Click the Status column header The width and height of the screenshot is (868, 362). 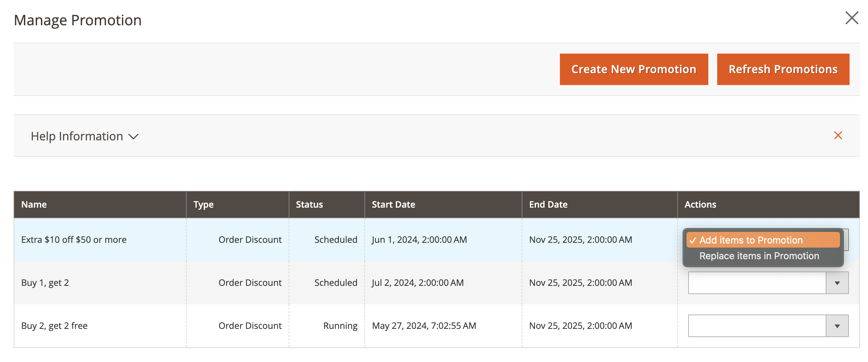[309, 205]
